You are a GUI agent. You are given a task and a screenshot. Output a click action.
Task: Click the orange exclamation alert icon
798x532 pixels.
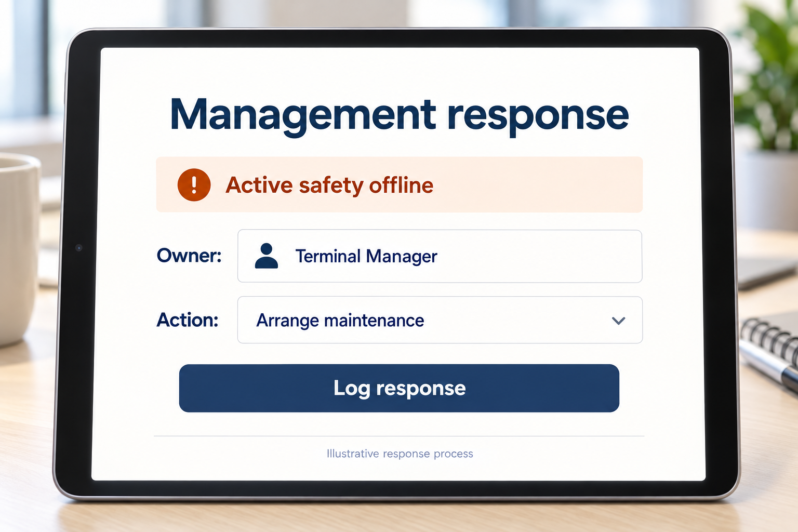pyautogui.click(x=194, y=185)
